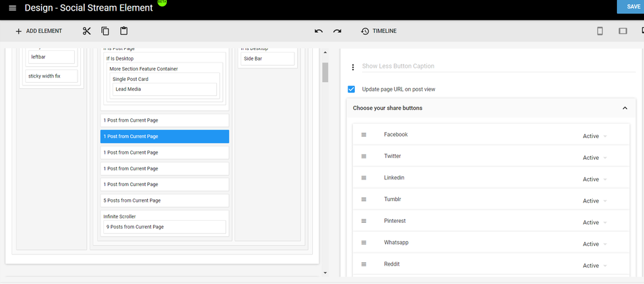Grab the Facebook row drag handle
The height and width of the screenshot is (284, 644).
[363, 135]
